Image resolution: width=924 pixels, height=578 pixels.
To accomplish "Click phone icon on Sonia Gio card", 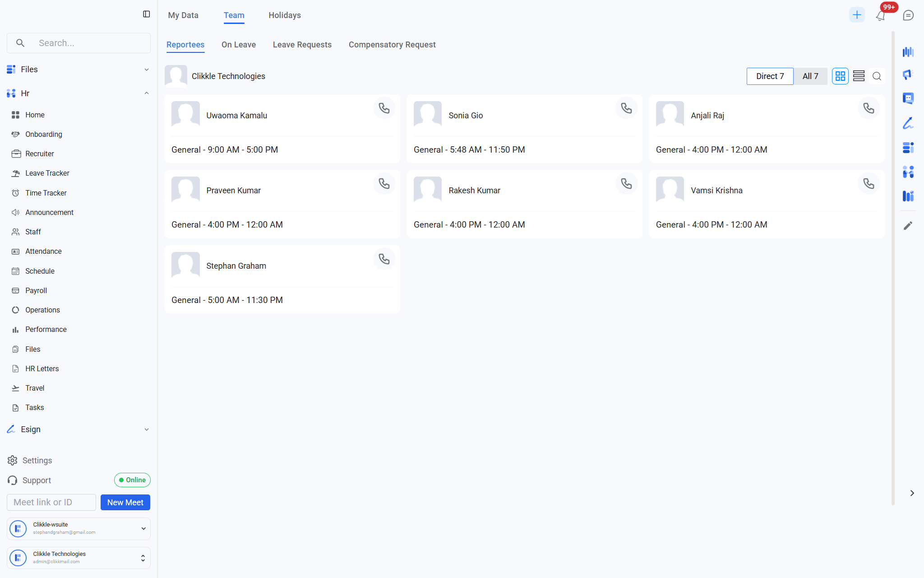I will (626, 108).
